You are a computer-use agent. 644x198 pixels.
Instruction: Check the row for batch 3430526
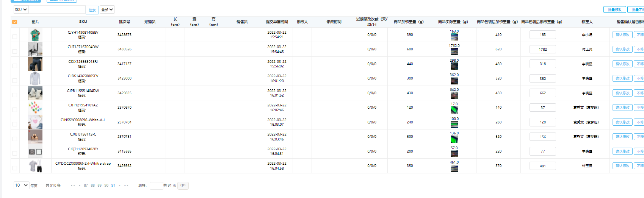click(15, 51)
